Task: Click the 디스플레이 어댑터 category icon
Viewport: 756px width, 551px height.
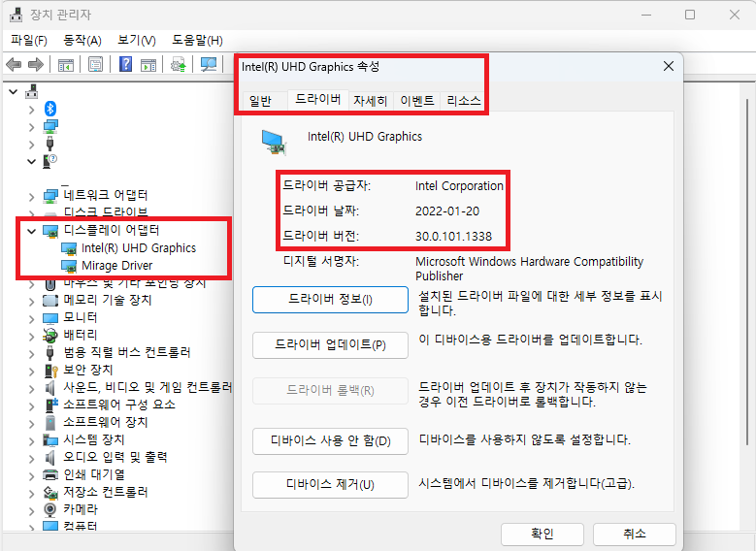Action: 50,232
